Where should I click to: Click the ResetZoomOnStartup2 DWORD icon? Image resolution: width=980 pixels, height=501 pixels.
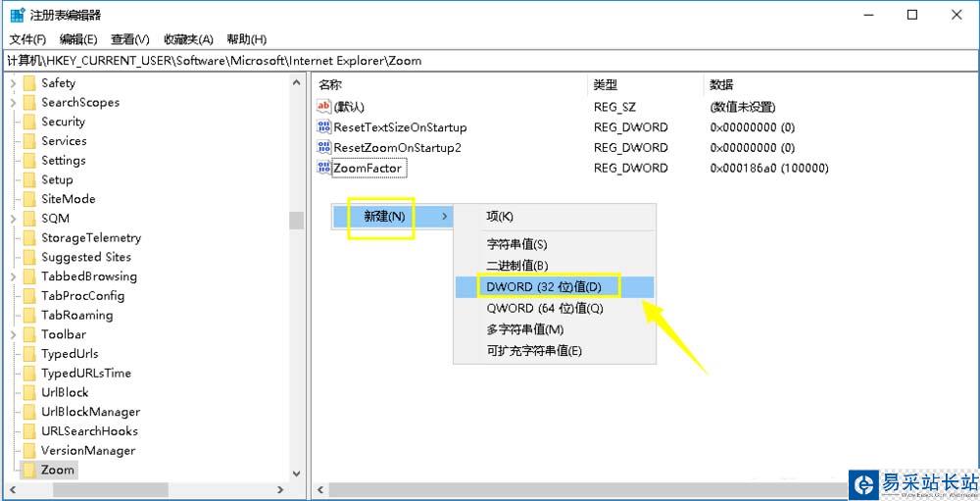coord(323,148)
